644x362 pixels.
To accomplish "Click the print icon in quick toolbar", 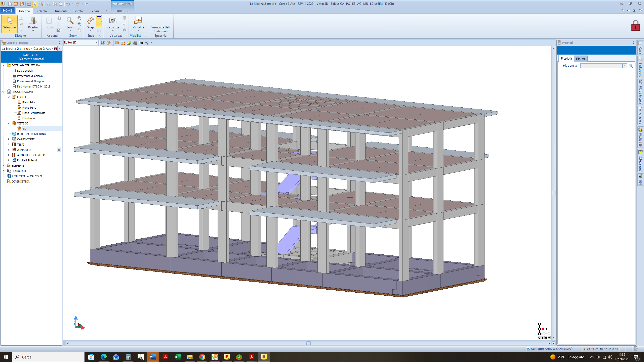I will 29,4.
